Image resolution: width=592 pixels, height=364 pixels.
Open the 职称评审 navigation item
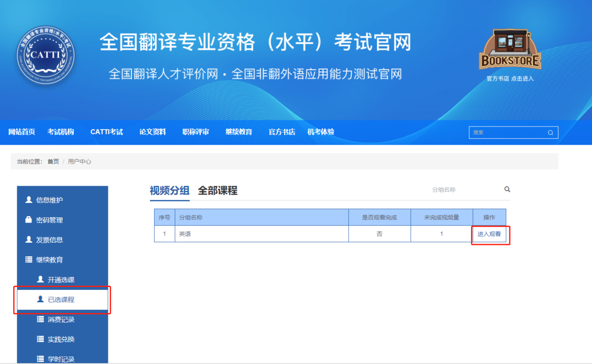[x=195, y=132]
